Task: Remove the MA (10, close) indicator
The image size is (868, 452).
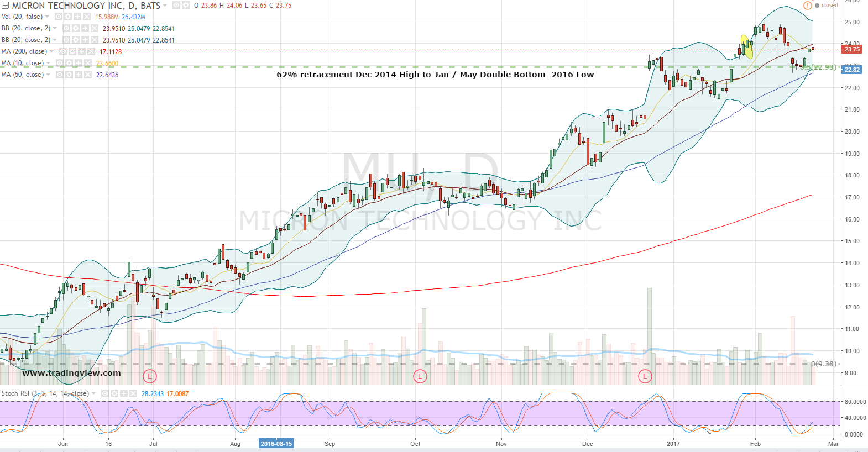Action: [x=88, y=63]
